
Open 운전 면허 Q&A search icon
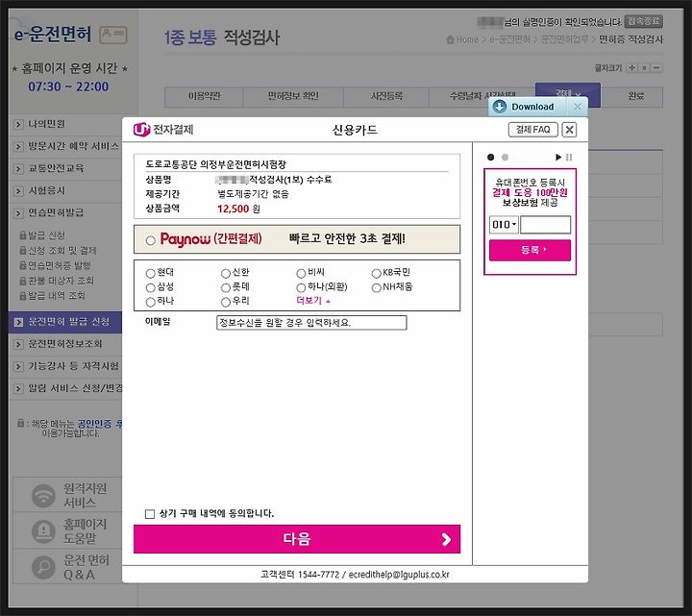pos(43,567)
